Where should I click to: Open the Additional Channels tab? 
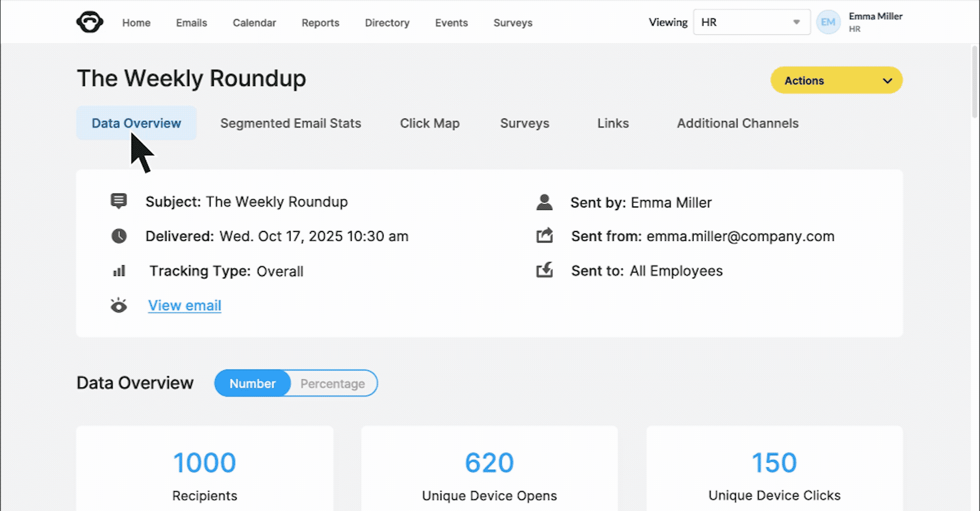click(x=738, y=123)
